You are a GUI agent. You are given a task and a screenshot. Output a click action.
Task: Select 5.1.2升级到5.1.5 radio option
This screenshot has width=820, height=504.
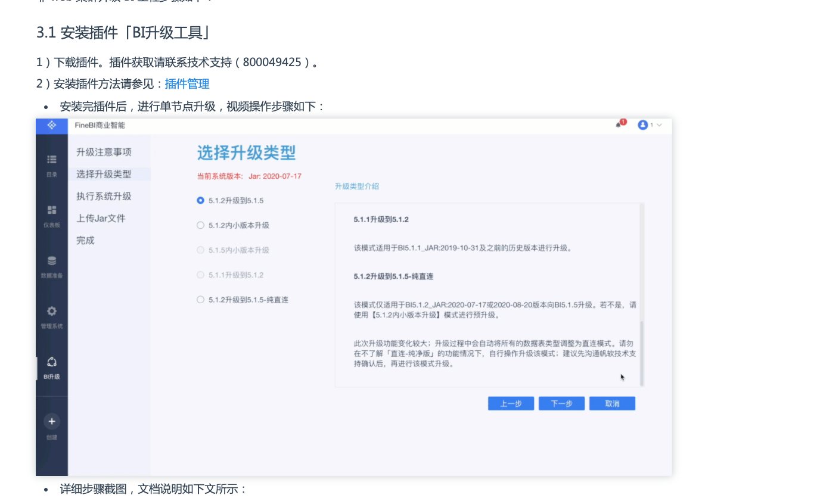200,200
